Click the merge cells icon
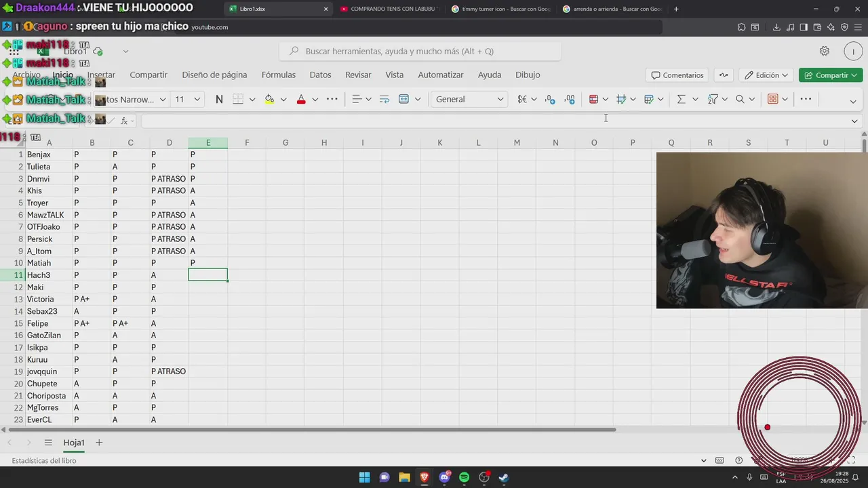The height and width of the screenshot is (488, 868). 403,99
